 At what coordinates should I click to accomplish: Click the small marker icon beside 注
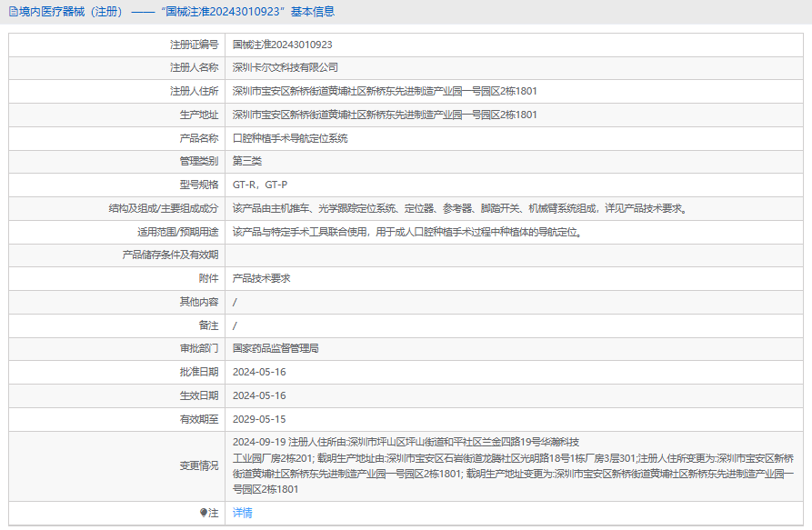coord(204,513)
